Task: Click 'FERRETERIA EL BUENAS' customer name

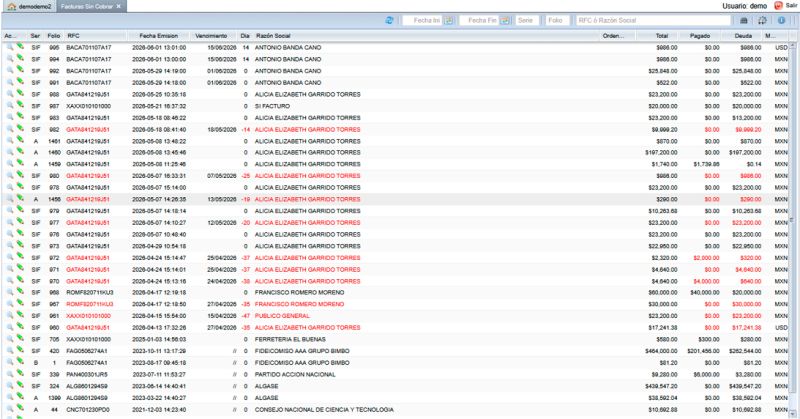Action: 290,339
